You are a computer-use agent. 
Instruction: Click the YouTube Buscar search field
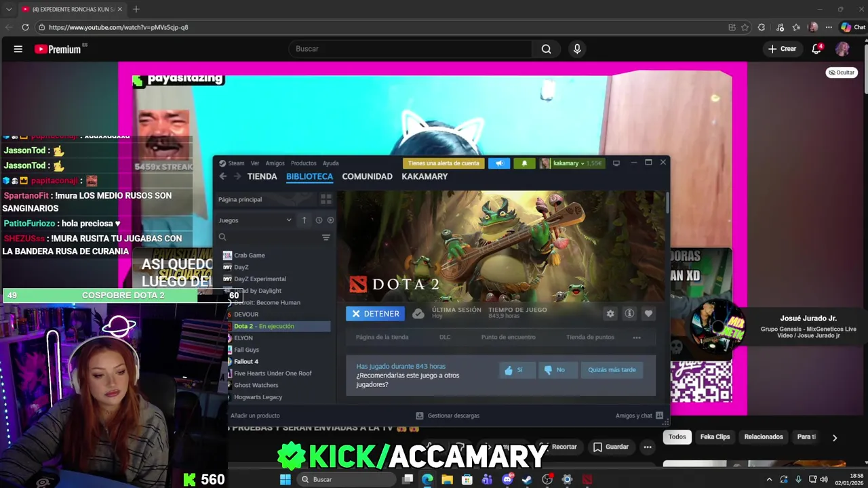[x=410, y=49]
